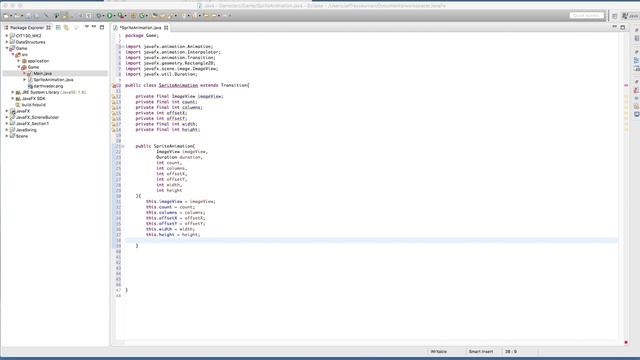Collapse the src folder
The image size is (640, 360).
click(13, 54)
